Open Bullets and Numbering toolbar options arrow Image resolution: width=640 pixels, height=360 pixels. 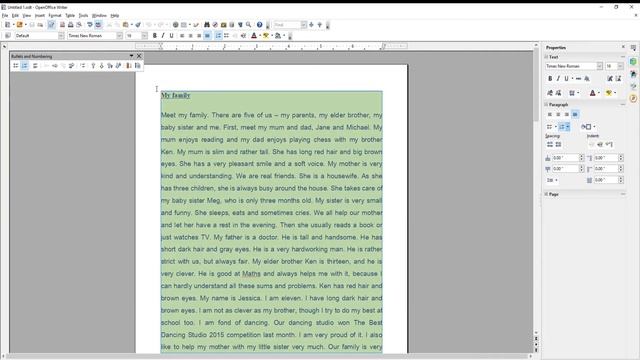point(131,56)
